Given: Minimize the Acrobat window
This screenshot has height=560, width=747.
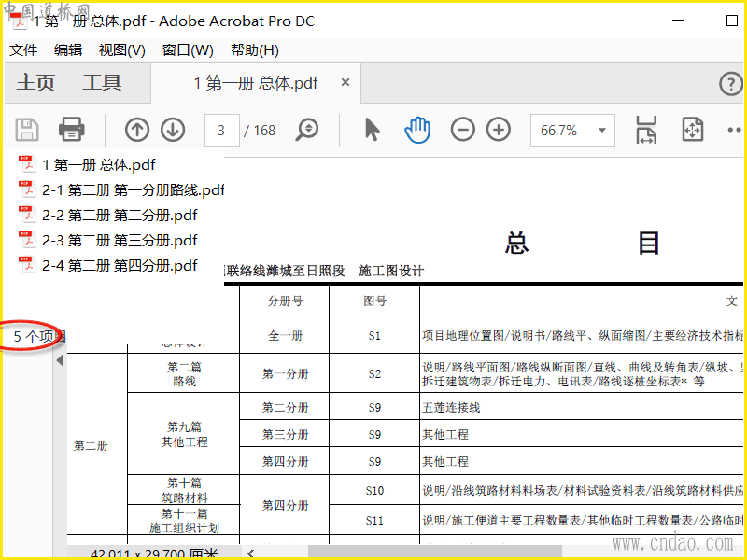Looking at the screenshot, I should point(678,21).
